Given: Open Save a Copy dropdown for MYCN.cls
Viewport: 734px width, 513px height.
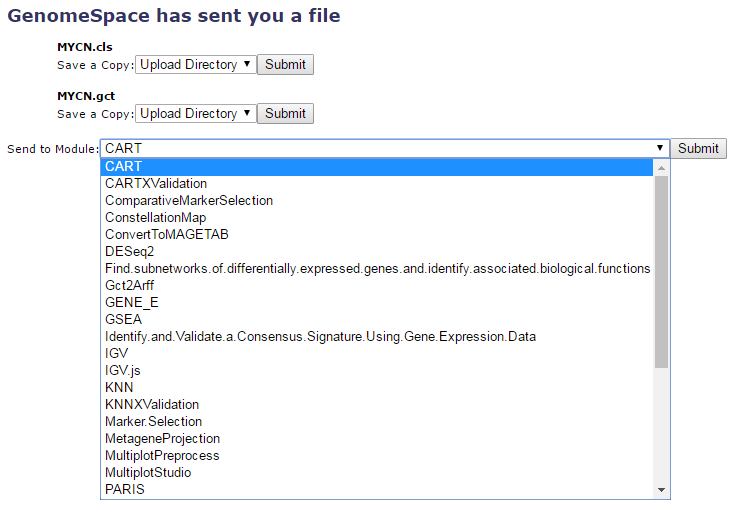Looking at the screenshot, I should 195,65.
